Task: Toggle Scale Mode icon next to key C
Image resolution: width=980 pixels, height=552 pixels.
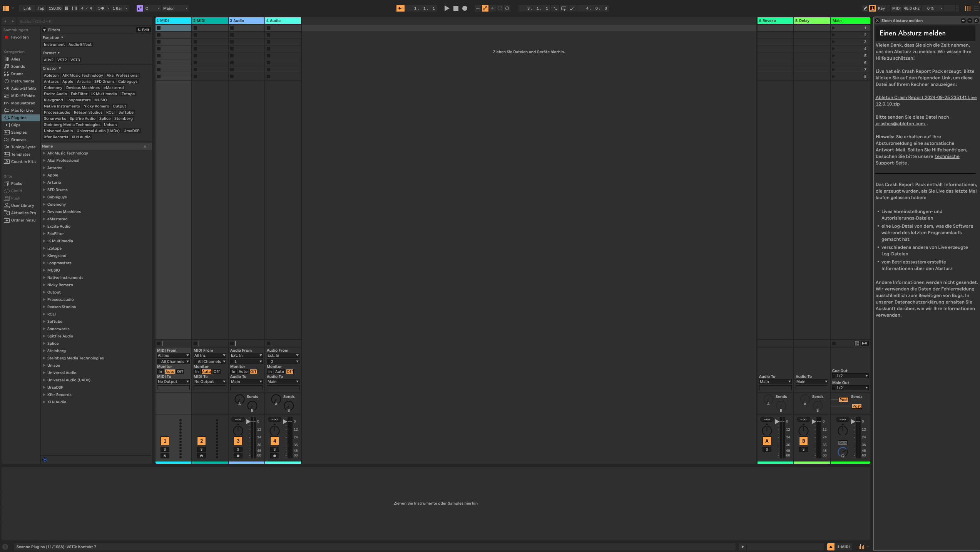Action: 140,8
